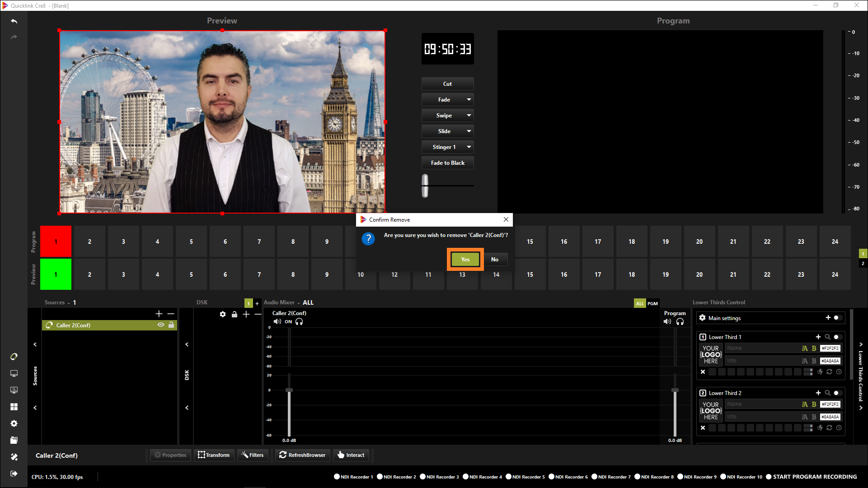
Task: Open DSK settings gear icon
Action: [223, 314]
